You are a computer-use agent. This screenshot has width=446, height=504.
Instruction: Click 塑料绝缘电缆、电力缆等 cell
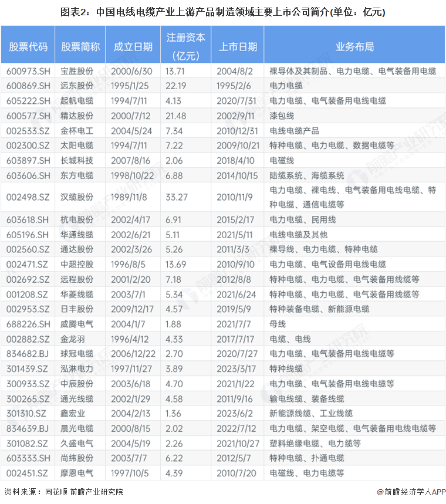click(x=315, y=444)
